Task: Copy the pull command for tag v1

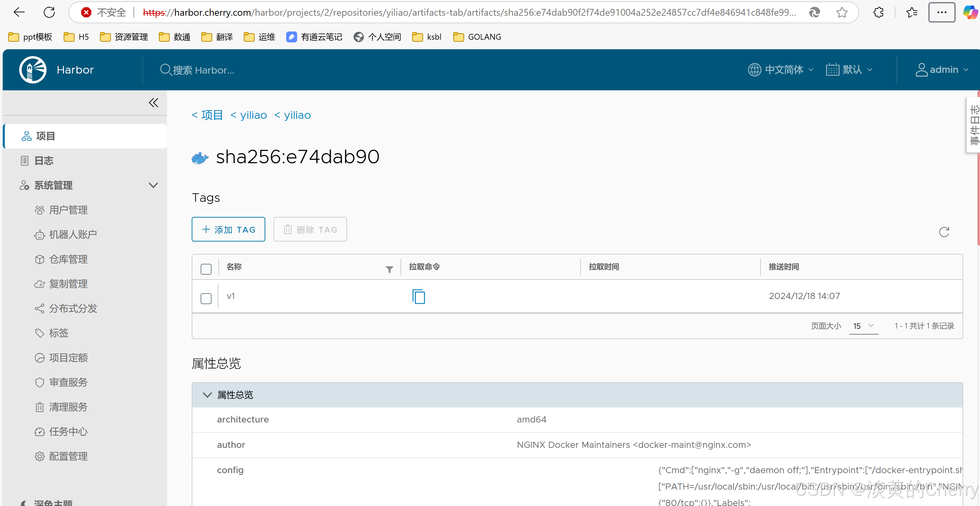Action: (x=419, y=296)
